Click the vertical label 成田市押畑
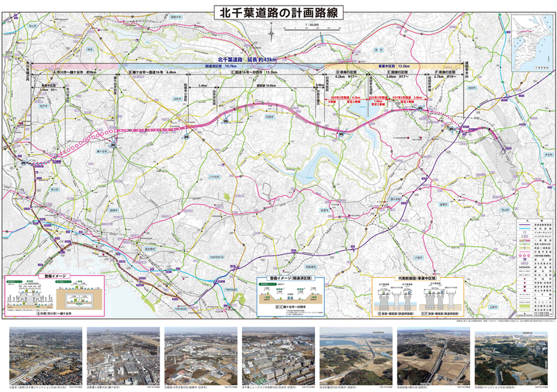 [x=429, y=84]
